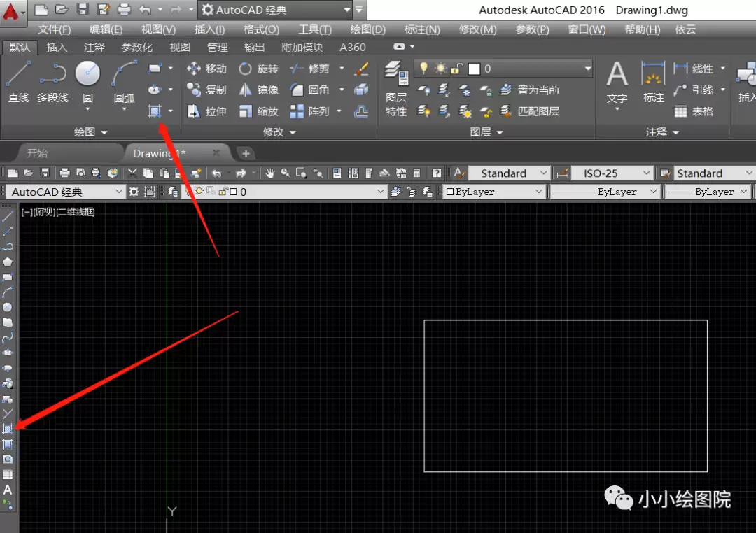Click the 引线 leader button

694,90
